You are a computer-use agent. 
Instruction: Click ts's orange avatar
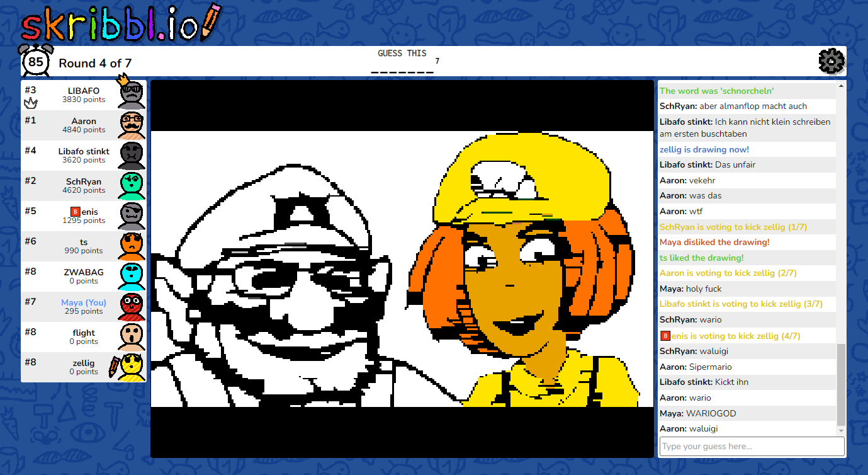coord(132,246)
